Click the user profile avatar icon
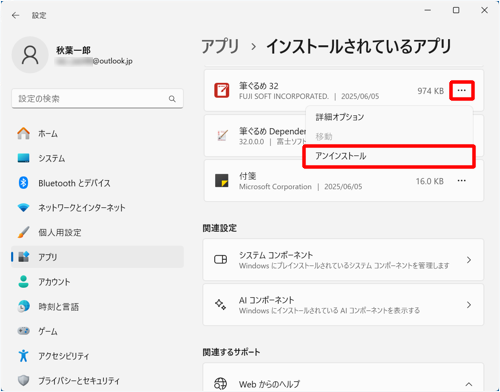 30,55
